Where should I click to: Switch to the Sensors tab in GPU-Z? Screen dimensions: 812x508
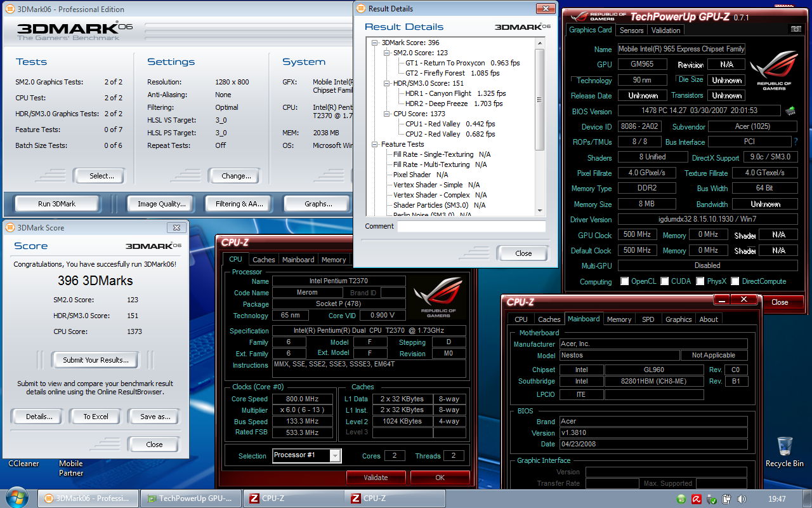631,30
